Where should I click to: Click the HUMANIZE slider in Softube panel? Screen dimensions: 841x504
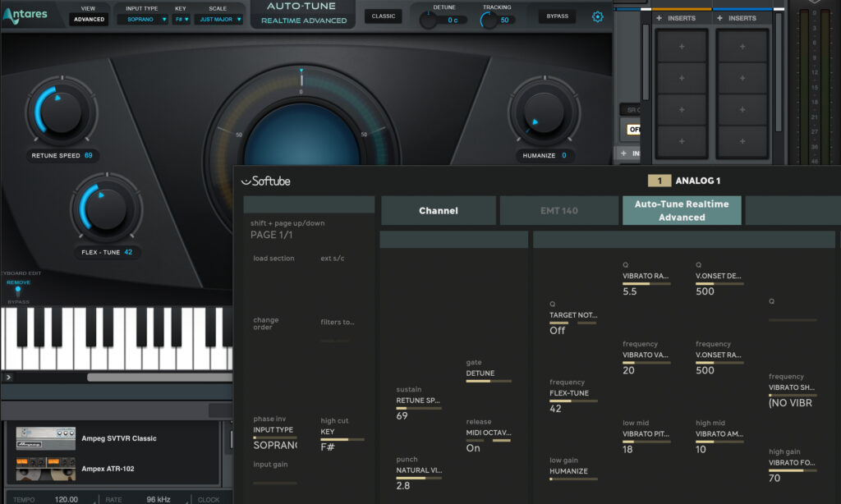pos(573,479)
